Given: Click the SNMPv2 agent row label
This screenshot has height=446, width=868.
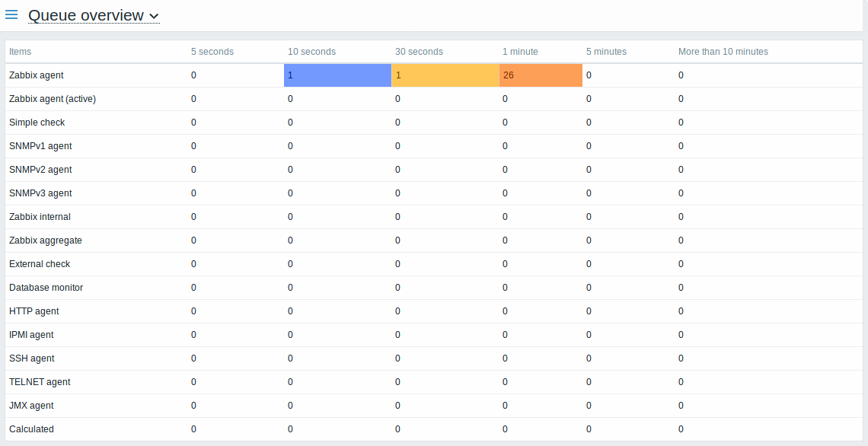Looking at the screenshot, I should [x=40, y=170].
